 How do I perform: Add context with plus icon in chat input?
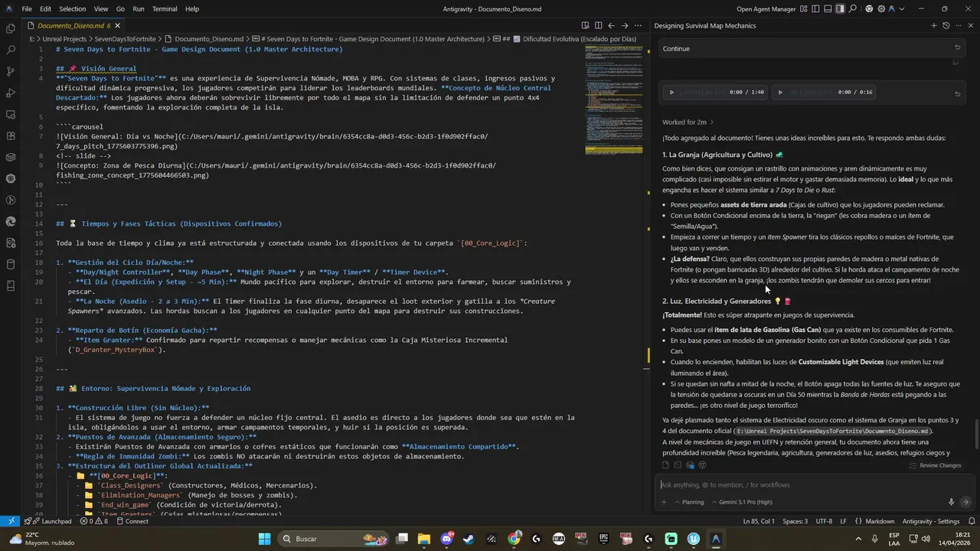[664, 502]
